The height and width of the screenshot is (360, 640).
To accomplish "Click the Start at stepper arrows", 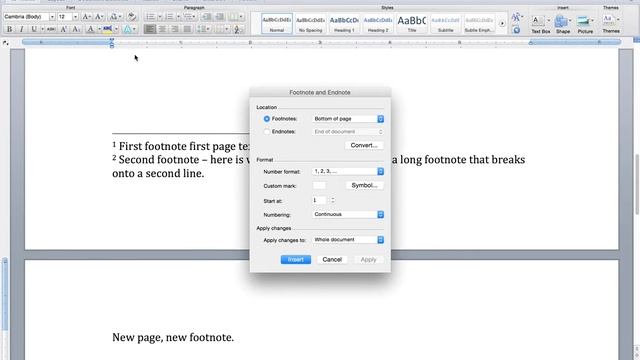I will (x=333, y=200).
